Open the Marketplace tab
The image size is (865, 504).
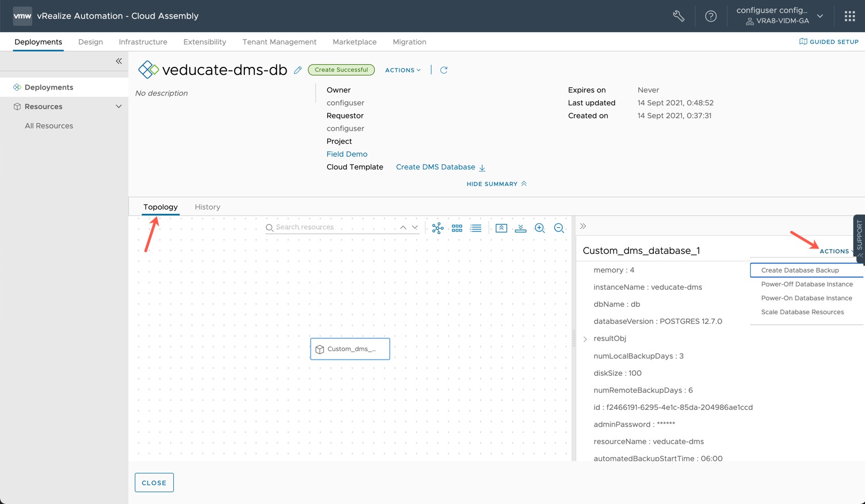coord(354,42)
